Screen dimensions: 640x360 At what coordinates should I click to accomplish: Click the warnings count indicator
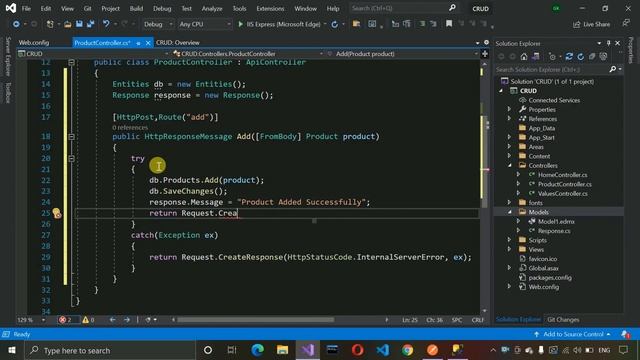click(x=88, y=320)
